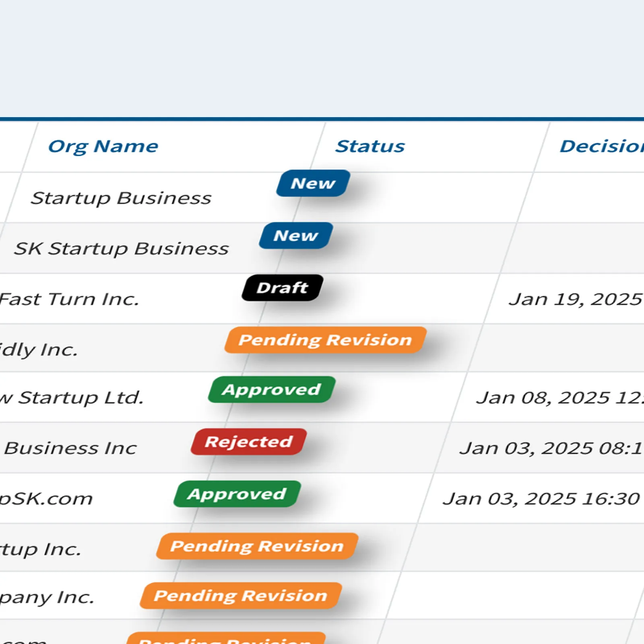Screen dimensions: 644x644
Task: Select the Rejected badge on Business Inc row
Action: pos(248,442)
